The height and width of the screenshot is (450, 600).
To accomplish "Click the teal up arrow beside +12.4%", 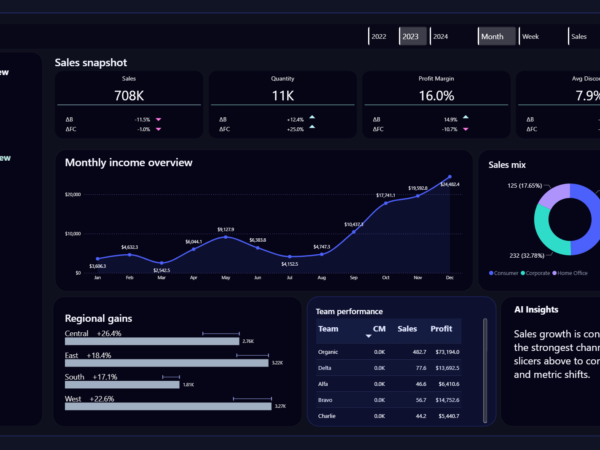I will coord(312,117).
